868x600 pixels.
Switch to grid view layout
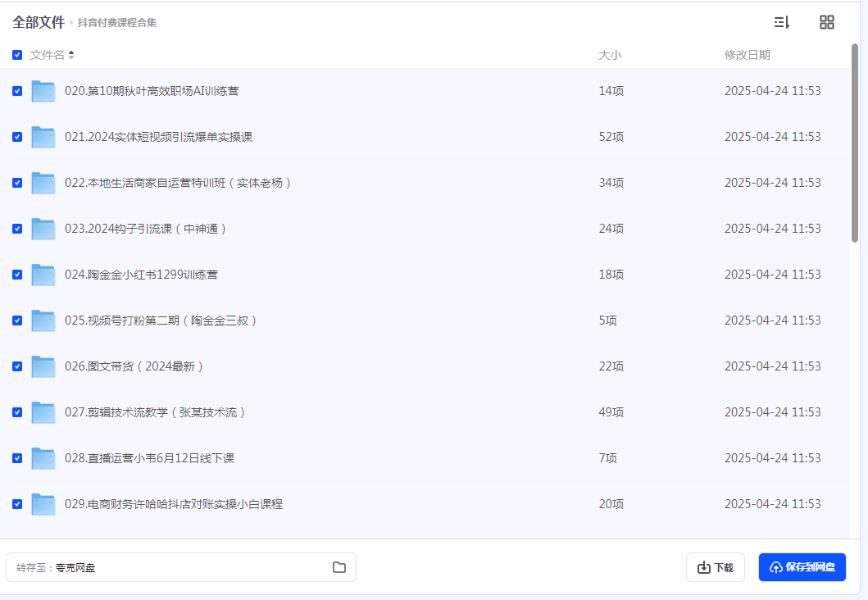click(x=827, y=23)
